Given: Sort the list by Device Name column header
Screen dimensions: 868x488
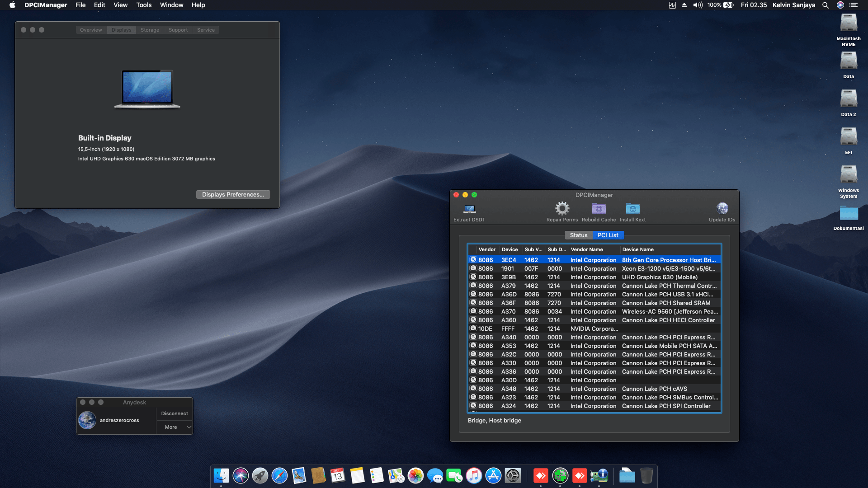Looking at the screenshot, I should [x=637, y=249].
